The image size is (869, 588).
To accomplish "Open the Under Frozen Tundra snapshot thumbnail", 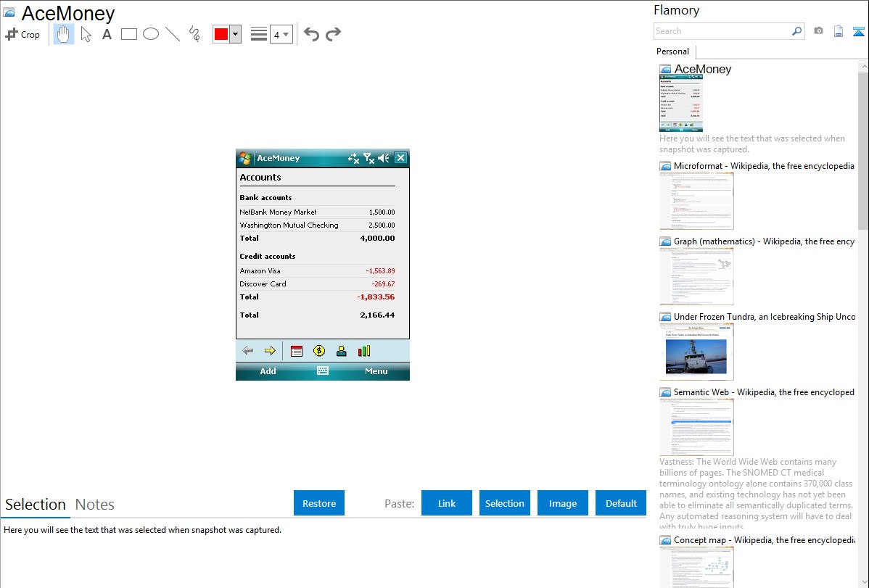I will pos(696,352).
